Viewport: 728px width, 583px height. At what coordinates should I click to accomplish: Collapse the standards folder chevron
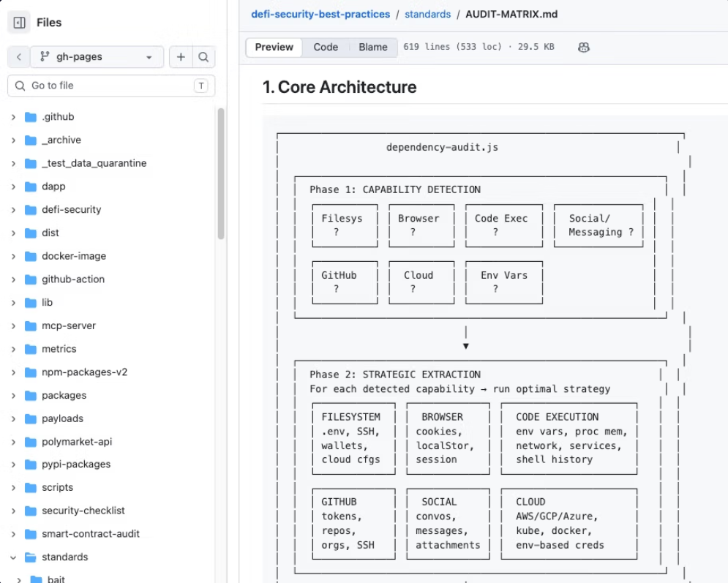pos(13,557)
